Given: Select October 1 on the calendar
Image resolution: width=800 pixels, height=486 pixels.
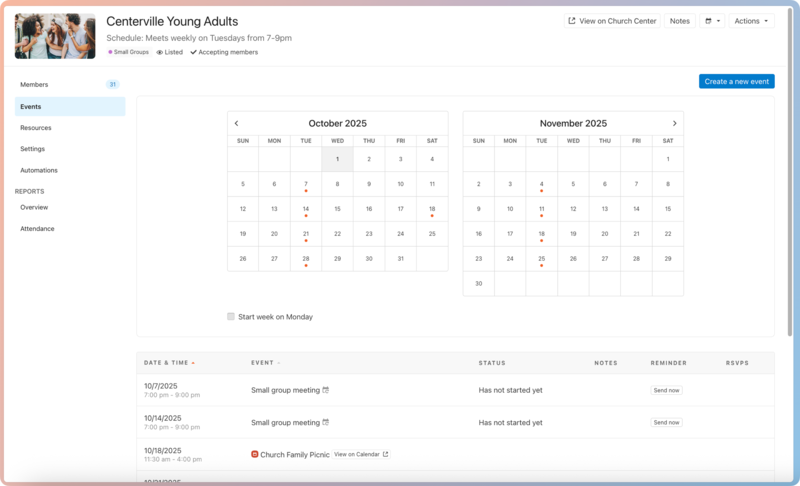Looking at the screenshot, I should pyautogui.click(x=337, y=159).
